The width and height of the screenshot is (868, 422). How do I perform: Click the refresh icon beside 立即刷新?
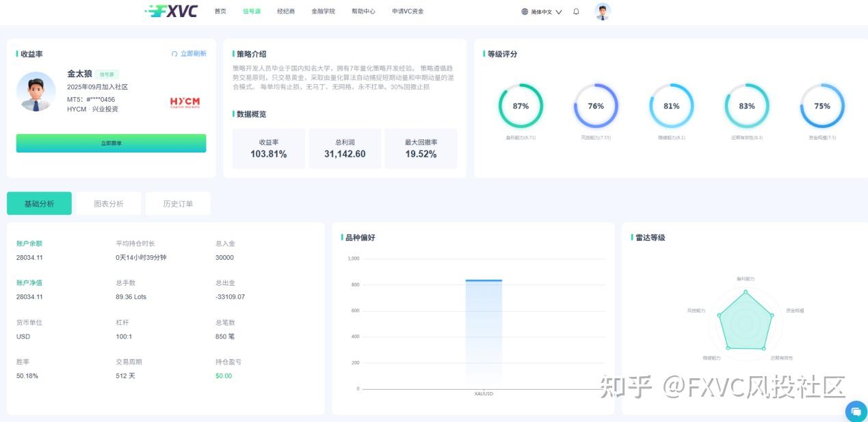(174, 54)
